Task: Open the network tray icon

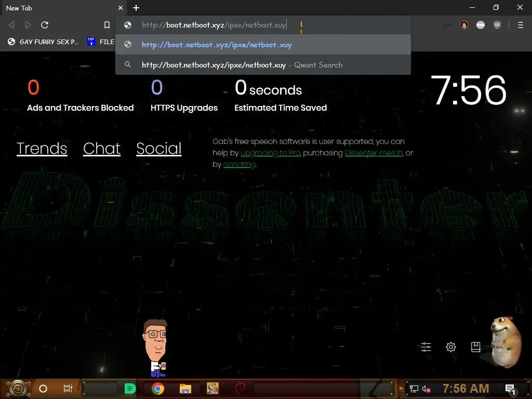Action: click(414, 389)
